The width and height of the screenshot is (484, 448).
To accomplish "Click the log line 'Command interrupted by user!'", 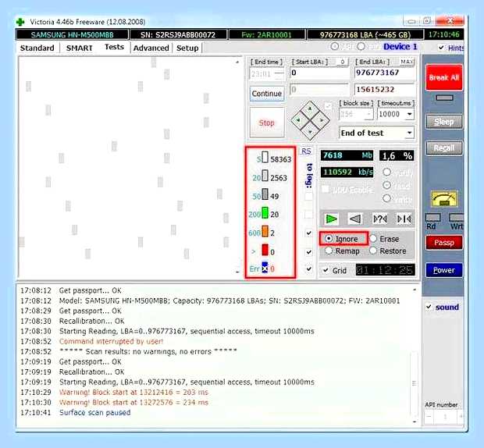I will pos(111,341).
